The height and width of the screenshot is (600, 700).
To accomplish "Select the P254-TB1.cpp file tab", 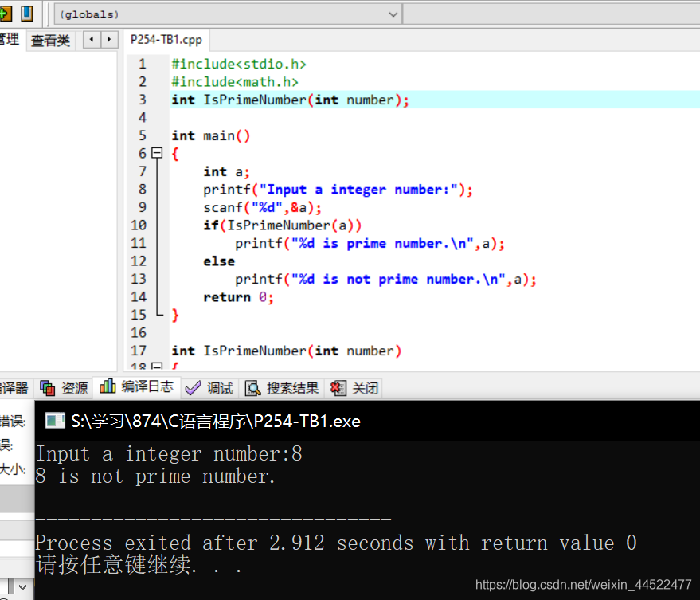I will pyautogui.click(x=166, y=40).
